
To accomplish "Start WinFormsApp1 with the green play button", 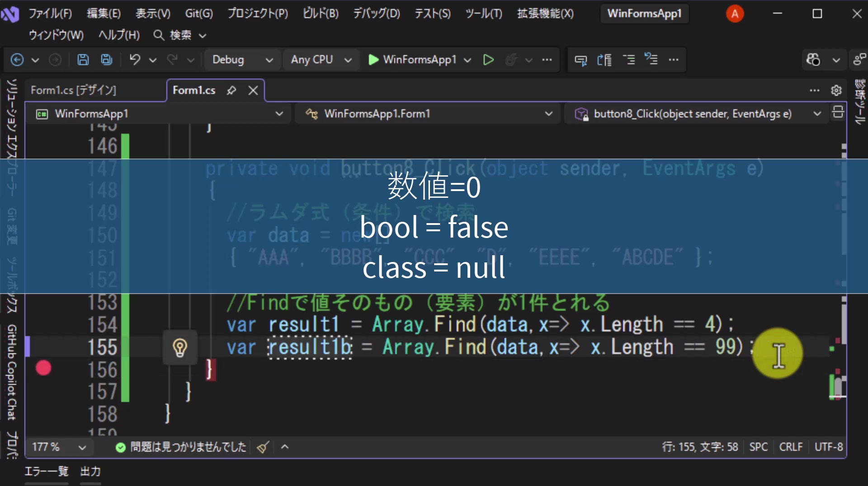I will (412, 60).
